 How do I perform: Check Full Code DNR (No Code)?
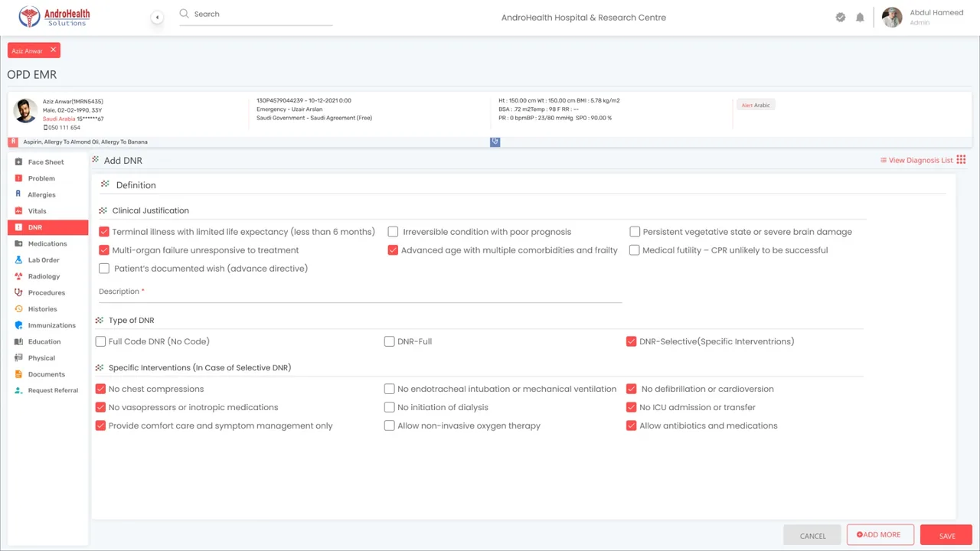pos(100,341)
